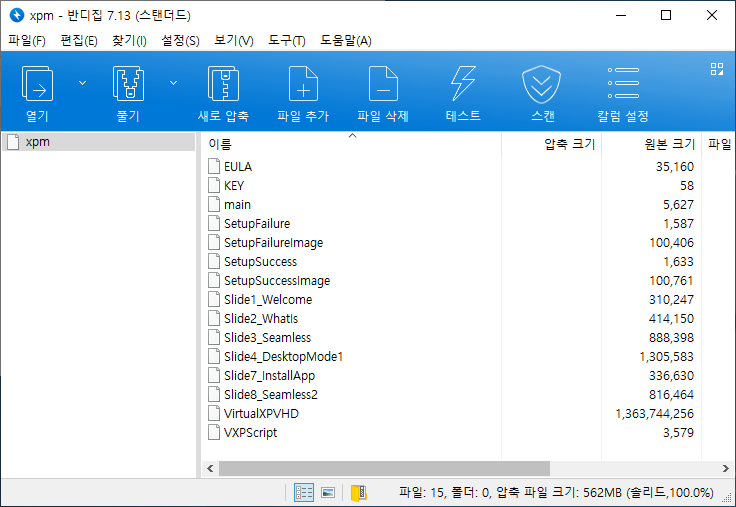Expand the 열기 dropdown arrow

tap(82, 83)
